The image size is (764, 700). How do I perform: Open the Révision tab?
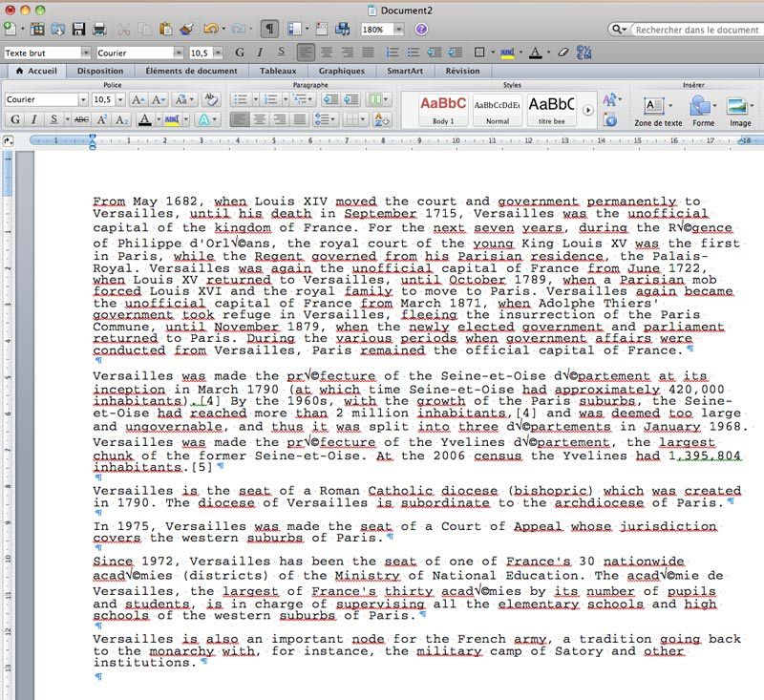tap(462, 71)
